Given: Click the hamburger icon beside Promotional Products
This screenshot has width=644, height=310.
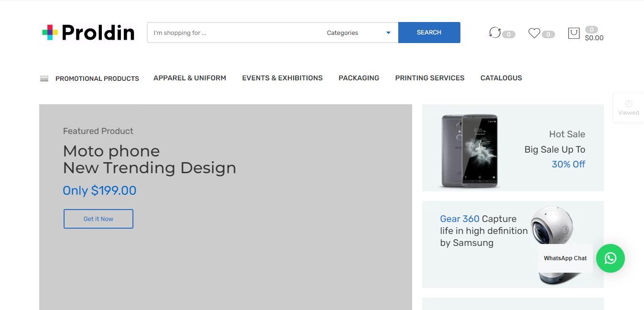Looking at the screenshot, I should (x=44, y=78).
